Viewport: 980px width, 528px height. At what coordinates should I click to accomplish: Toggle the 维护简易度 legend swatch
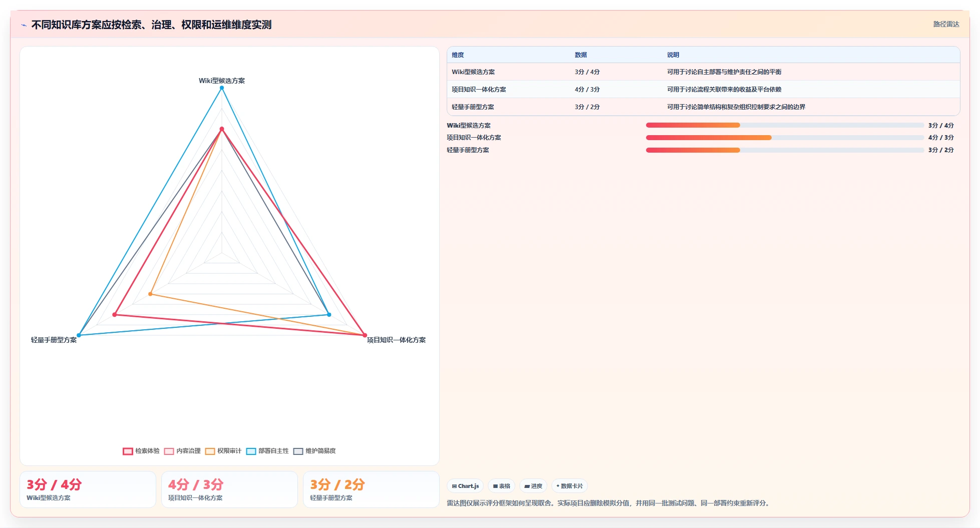point(298,451)
